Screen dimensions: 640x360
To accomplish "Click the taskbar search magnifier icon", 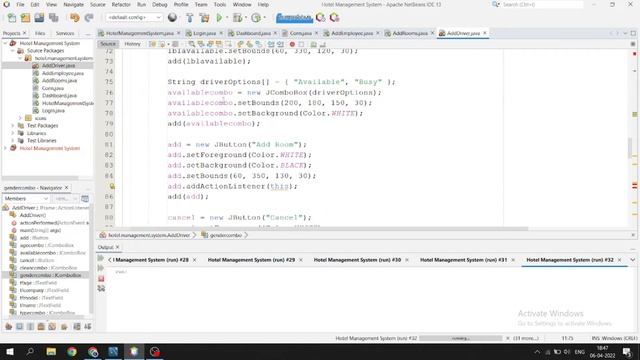I will point(30,351).
